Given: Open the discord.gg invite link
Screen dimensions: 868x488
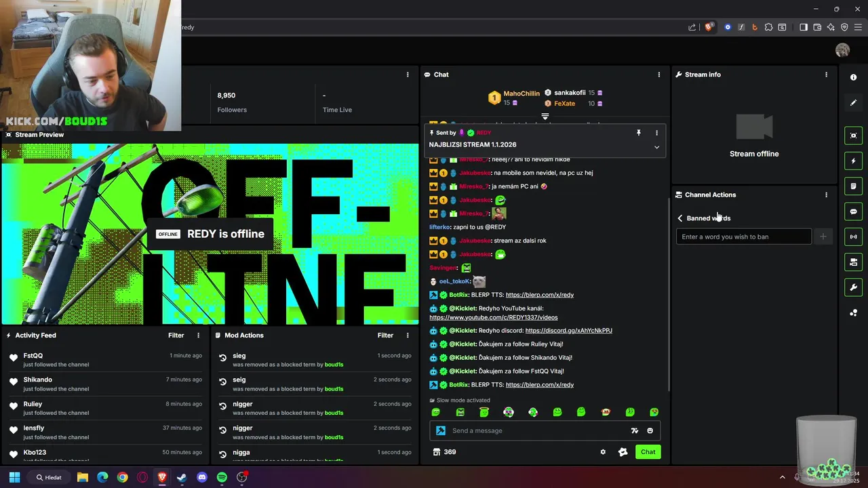Looking at the screenshot, I should 568,331.
